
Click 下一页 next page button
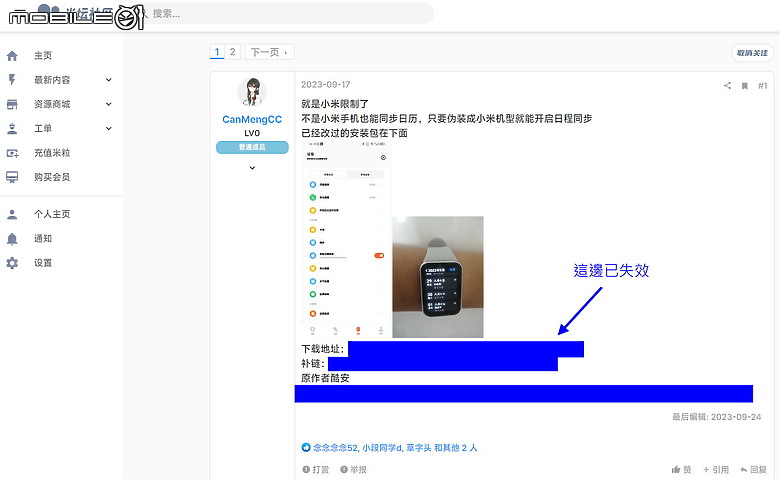tap(269, 52)
